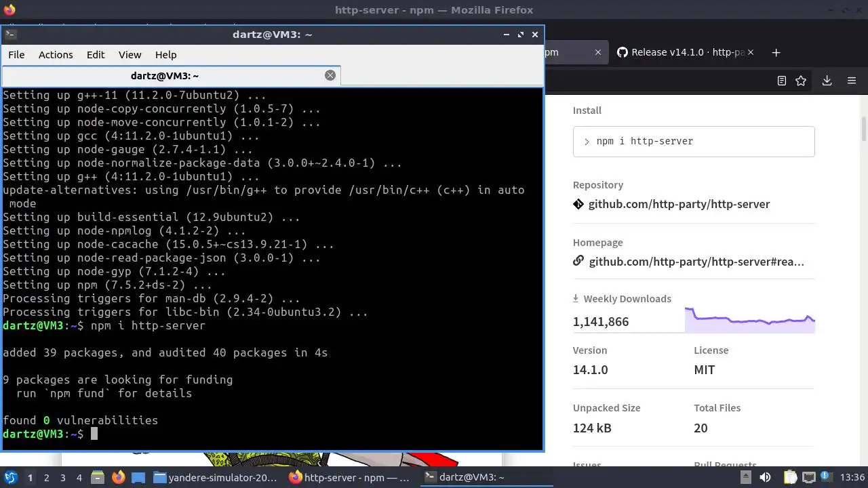Image resolution: width=868 pixels, height=488 pixels.
Task: Click the 1,141,866 weekly downloads value
Action: pos(601,322)
